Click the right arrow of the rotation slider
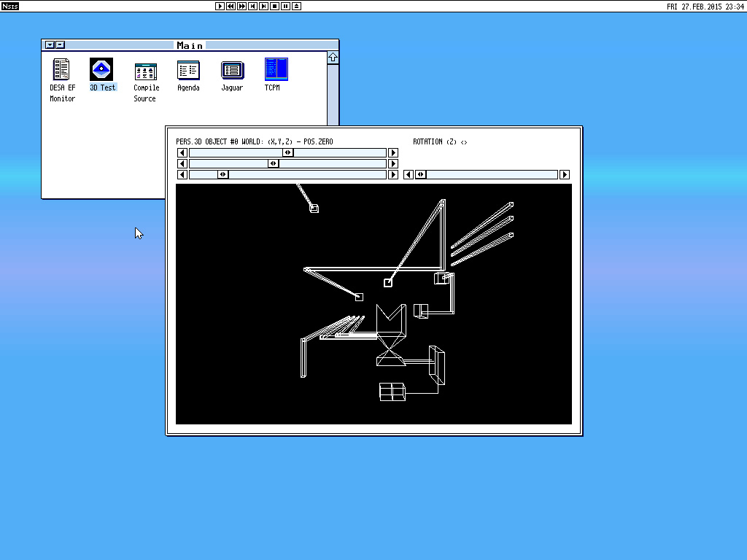Image resolution: width=747 pixels, height=560 pixels. click(x=564, y=174)
